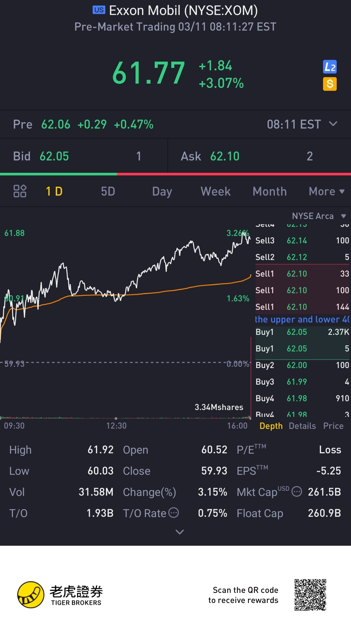Select Buy1 62.05 row with 2.37K
Screen dimensions: 351x644
[302, 332]
